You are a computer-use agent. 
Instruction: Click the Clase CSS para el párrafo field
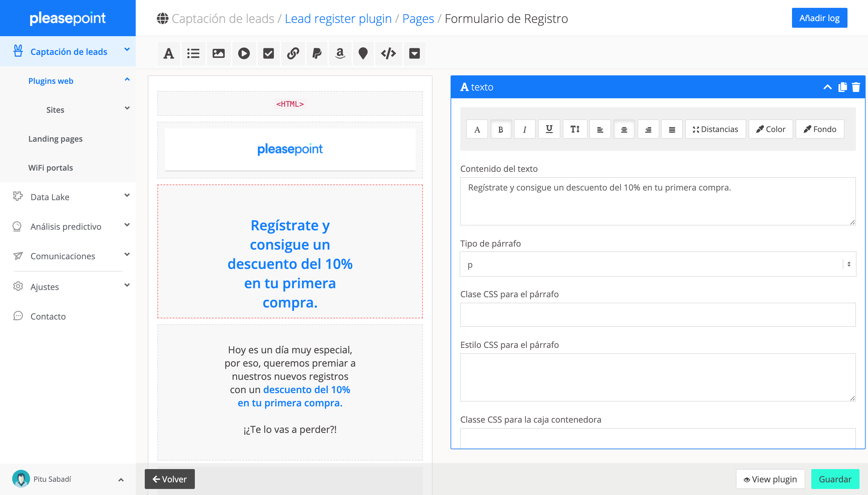coord(657,314)
